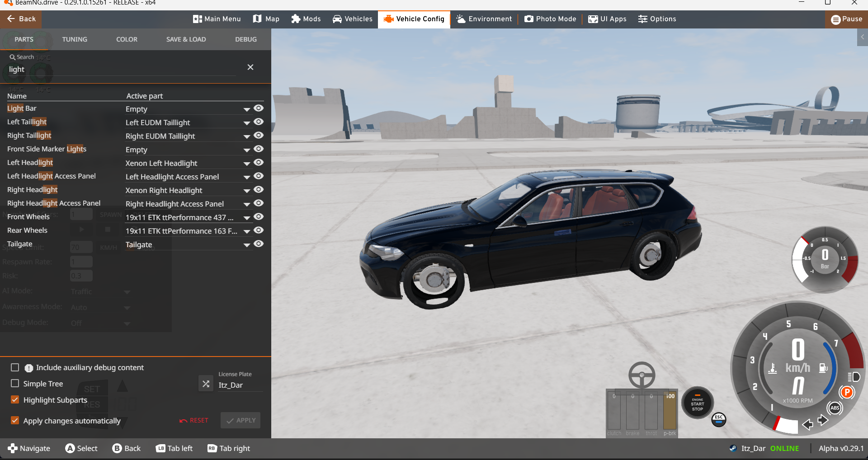Screen dimensions: 868x460
Task: Open the Environment settings
Action: [484, 19]
